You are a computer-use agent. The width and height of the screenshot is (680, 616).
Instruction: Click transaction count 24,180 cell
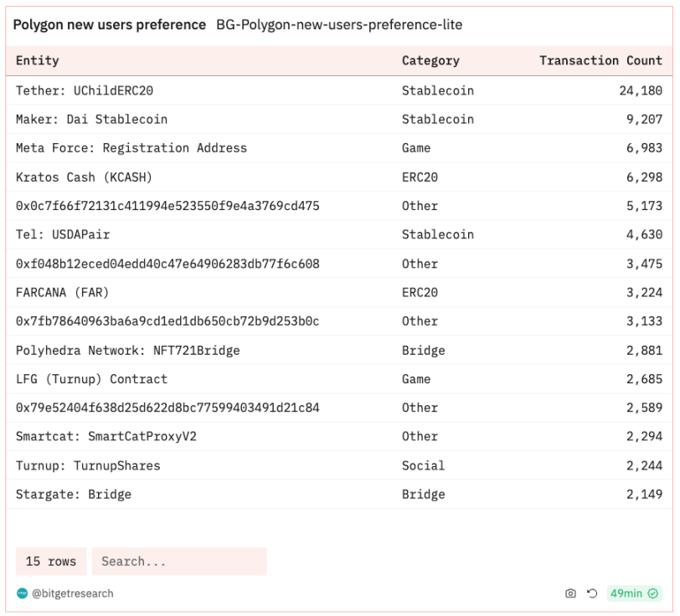coord(641,90)
